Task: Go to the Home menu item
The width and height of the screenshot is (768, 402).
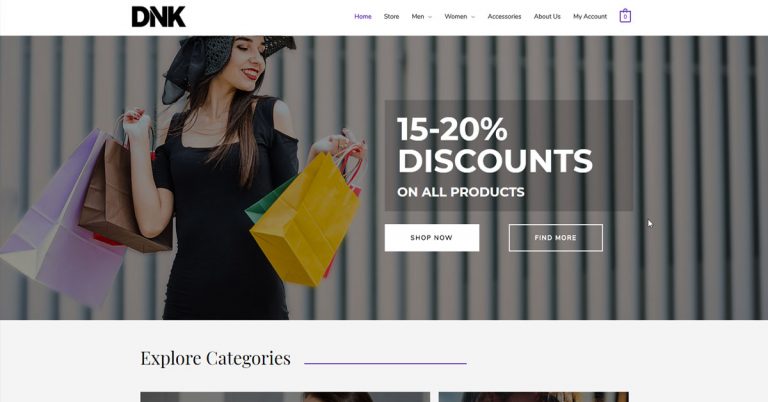Action: click(363, 17)
